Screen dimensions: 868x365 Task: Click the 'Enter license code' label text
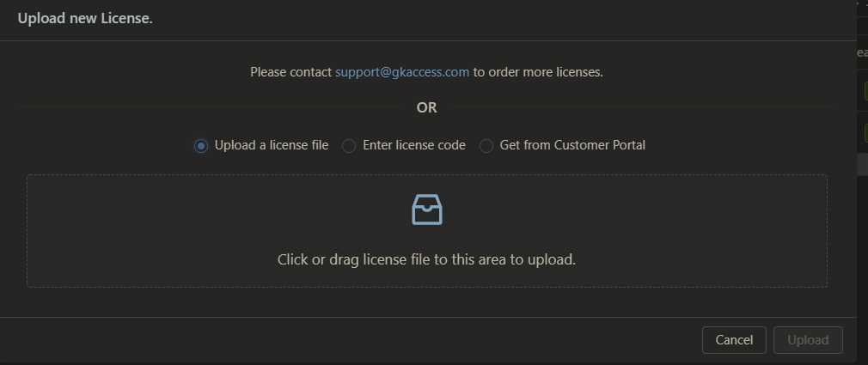414,145
